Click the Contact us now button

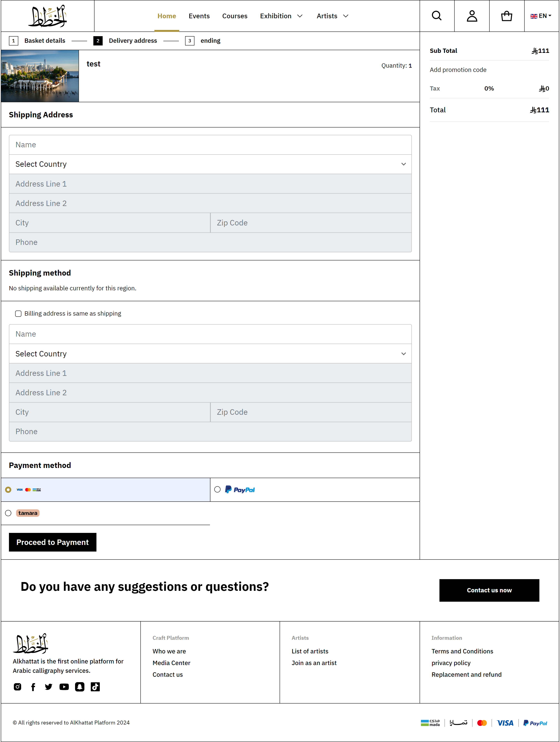[x=489, y=590]
